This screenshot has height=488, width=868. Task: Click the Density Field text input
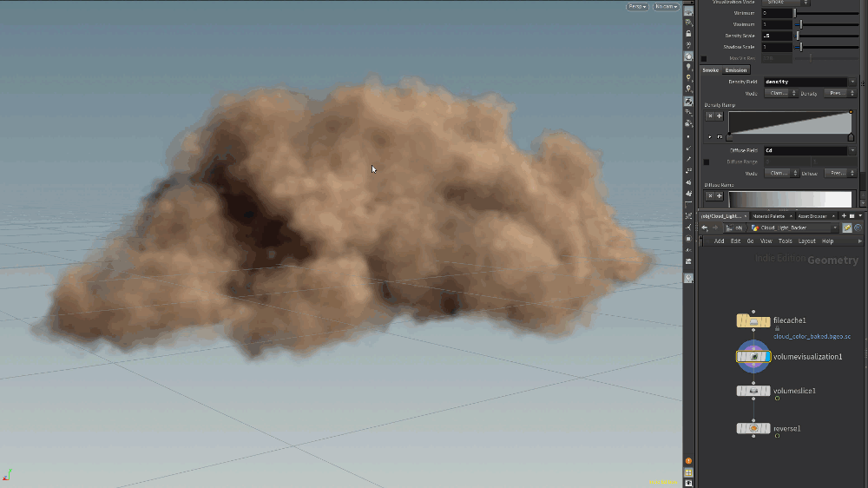pyautogui.click(x=806, y=82)
